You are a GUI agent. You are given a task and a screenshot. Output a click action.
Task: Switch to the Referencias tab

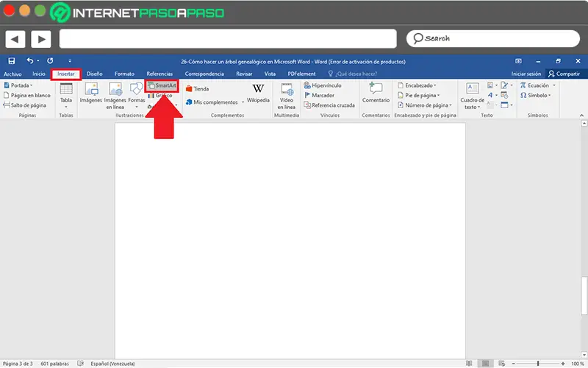[x=159, y=74]
